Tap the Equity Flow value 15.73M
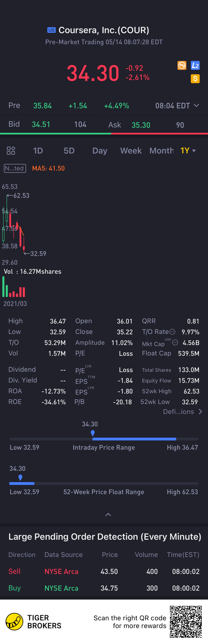The width and height of the screenshot is (208, 644). [189, 380]
